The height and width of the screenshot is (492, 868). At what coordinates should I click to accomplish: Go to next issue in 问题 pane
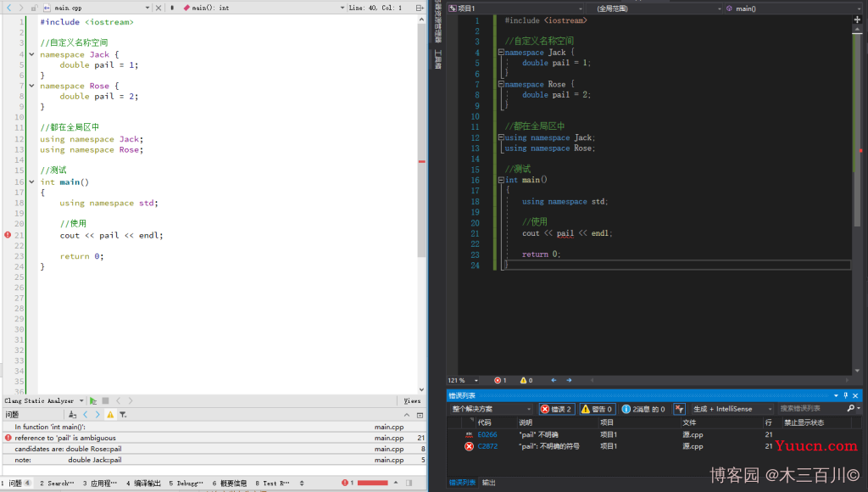97,415
